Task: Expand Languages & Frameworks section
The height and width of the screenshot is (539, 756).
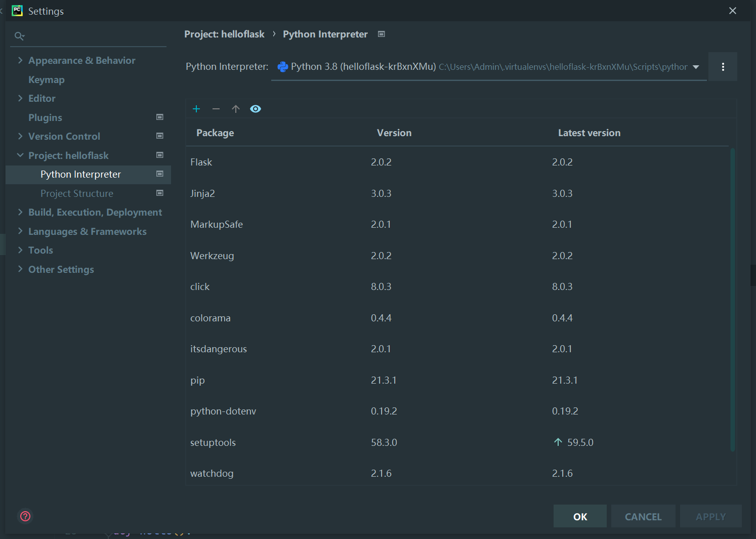Action: 20,231
